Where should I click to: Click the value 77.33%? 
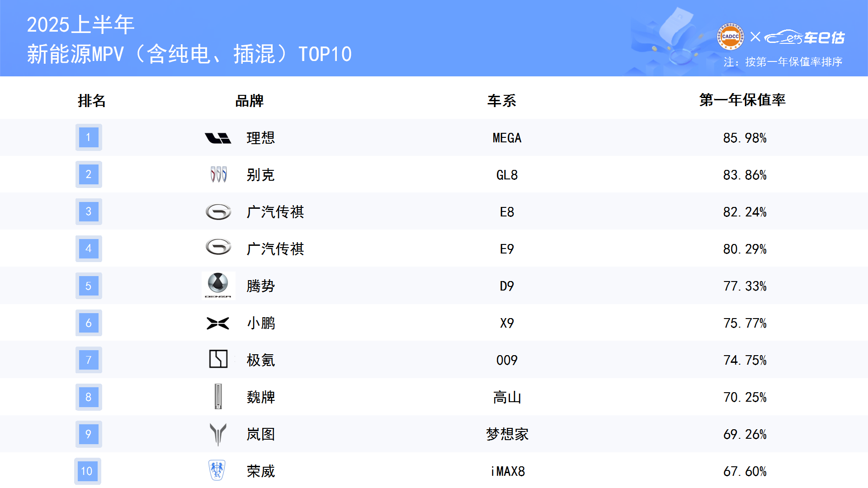pyautogui.click(x=745, y=286)
